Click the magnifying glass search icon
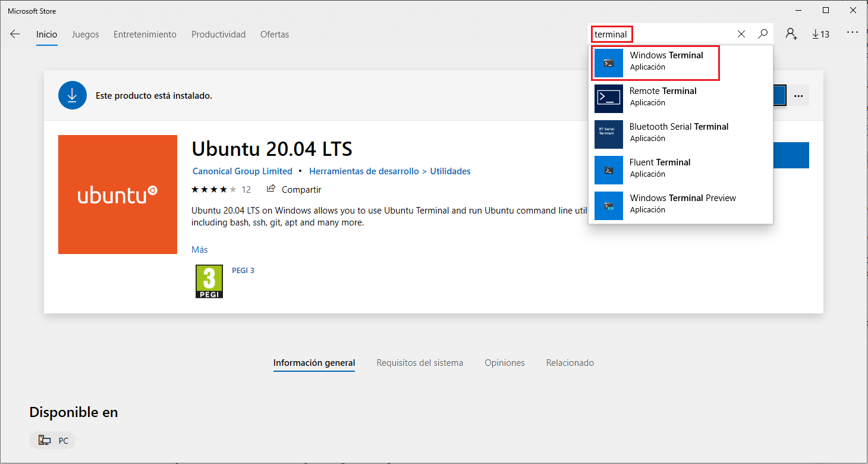The image size is (868, 464). click(x=763, y=35)
